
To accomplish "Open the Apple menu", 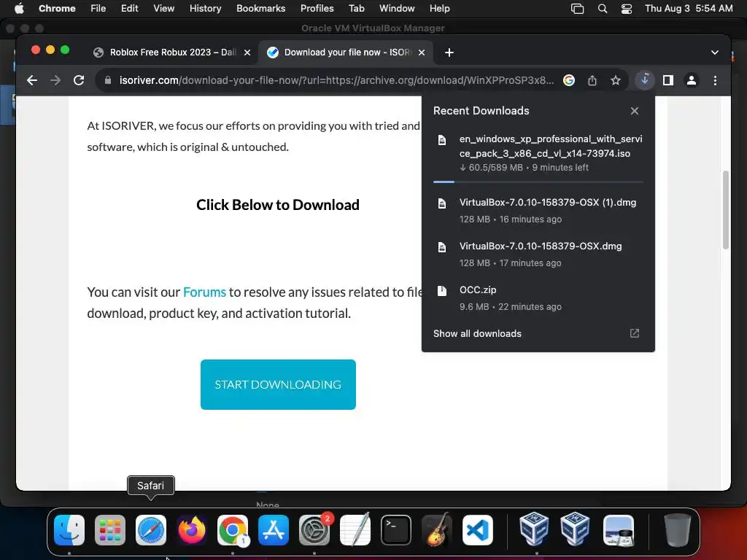I will click(x=19, y=9).
